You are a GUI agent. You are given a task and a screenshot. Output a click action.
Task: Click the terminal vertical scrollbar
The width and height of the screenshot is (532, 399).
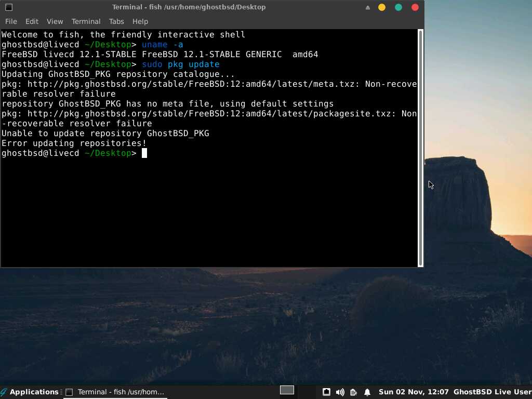(x=421, y=148)
